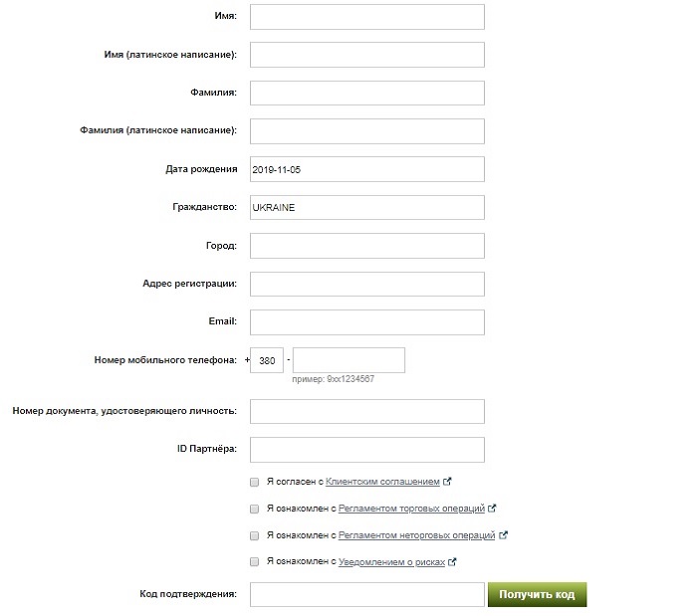The height and width of the screenshot is (616, 697).
Task: Focus the Код подтверждения input field
Action: (367, 595)
